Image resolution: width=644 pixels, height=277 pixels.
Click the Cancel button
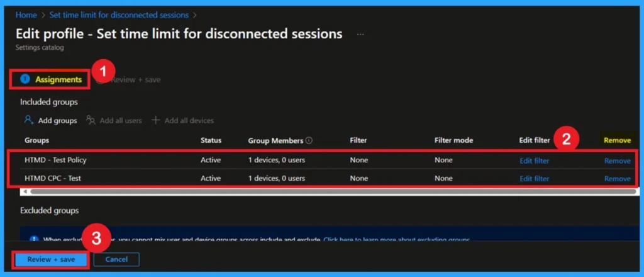click(116, 259)
